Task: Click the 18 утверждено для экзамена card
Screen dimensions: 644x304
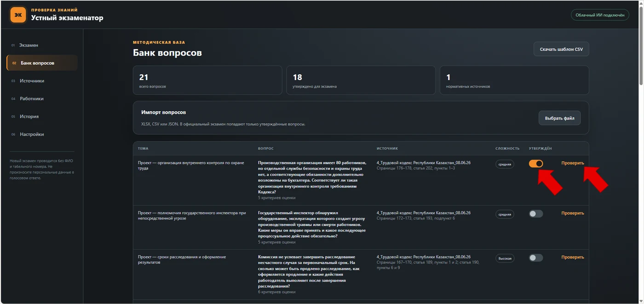Action: (361, 80)
